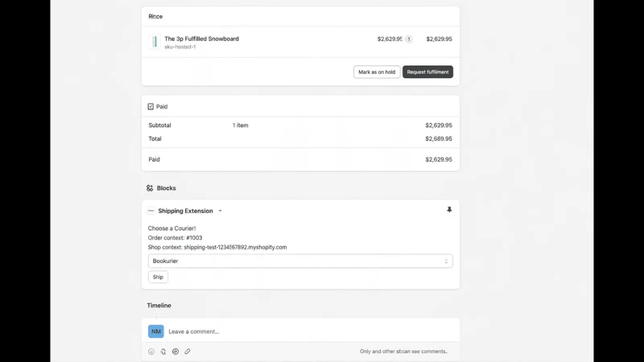Click the 'Choose a Courier!' text
644x362 pixels.
(x=171, y=228)
